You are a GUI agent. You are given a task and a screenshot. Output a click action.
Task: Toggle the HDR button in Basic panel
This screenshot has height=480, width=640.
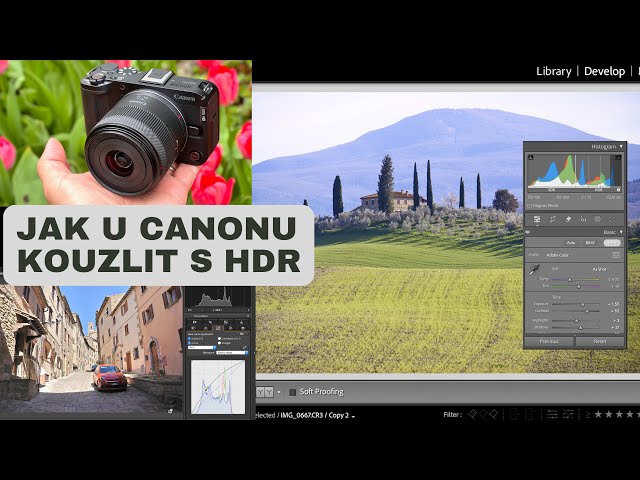click(x=612, y=243)
